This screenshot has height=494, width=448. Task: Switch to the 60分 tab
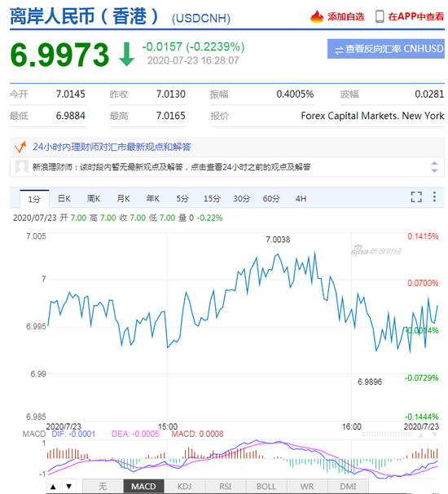coord(271,198)
